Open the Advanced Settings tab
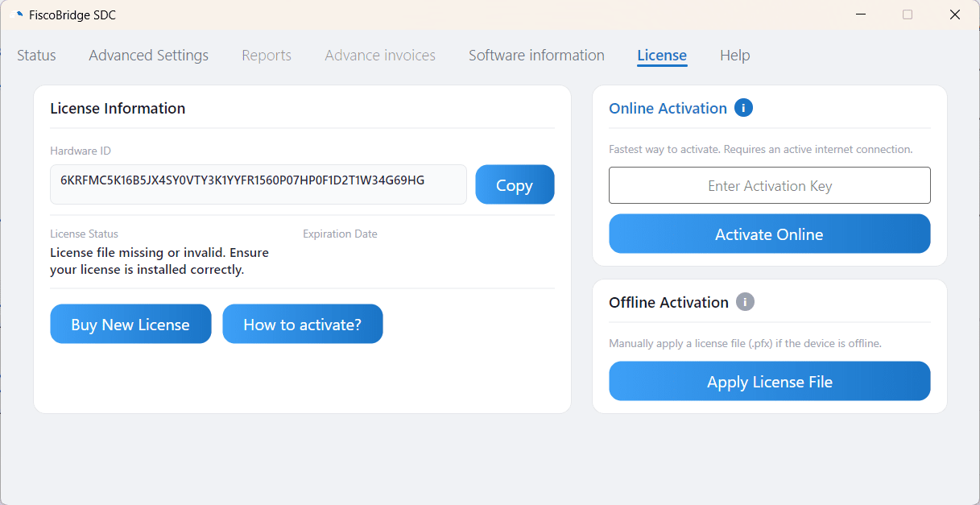 coord(149,56)
